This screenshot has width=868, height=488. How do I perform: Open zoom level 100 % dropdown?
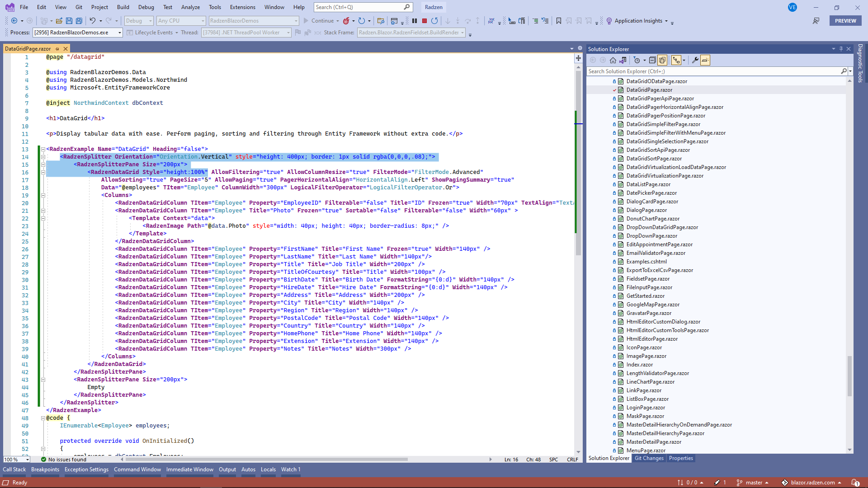coord(17,460)
